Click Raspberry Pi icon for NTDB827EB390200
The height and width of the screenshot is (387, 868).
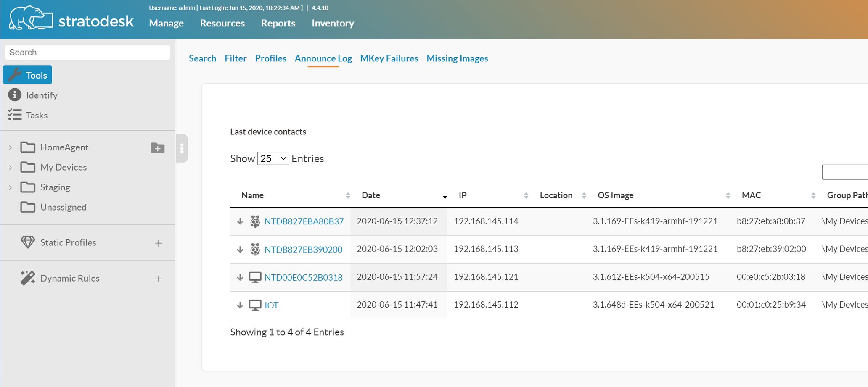[255, 249]
